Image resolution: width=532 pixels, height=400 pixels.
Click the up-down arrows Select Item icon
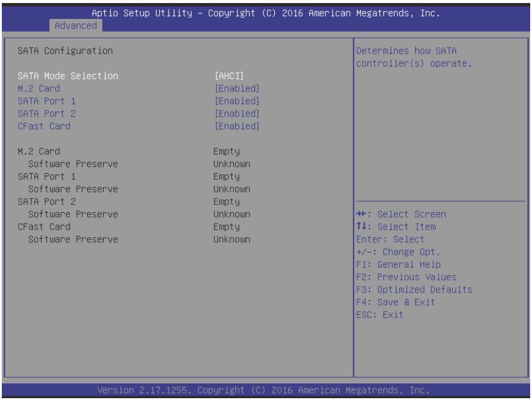361,226
